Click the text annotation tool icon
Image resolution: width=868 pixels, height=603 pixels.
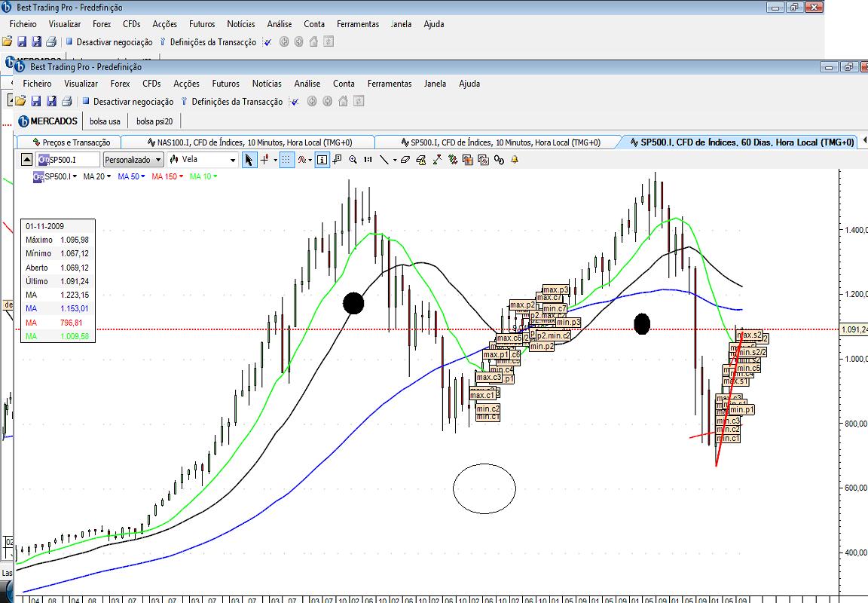[x=337, y=160]
